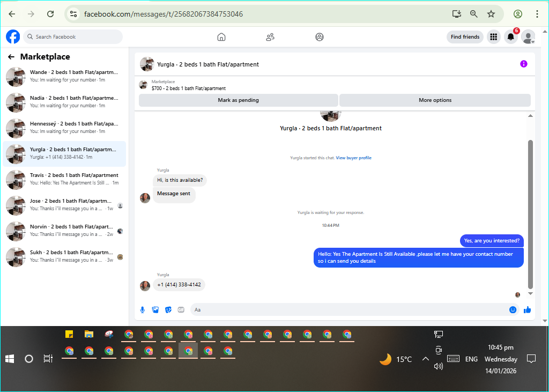Viewport: 549px width, 392px height.
Task: Open the Facebook menu grid icon
Action: tap(494, 37)
